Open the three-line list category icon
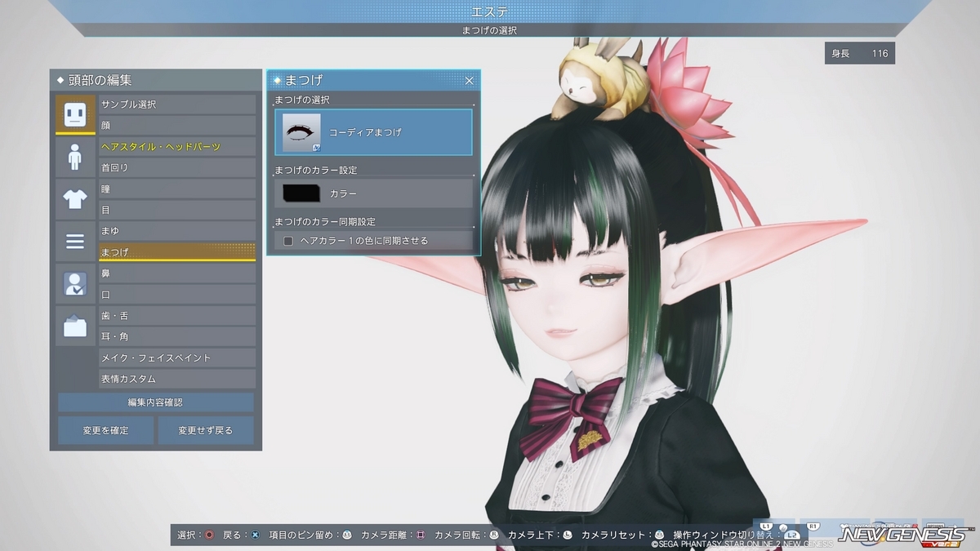Screen dimensions: 980x551 pyautogui.click(x=75, y=241)
